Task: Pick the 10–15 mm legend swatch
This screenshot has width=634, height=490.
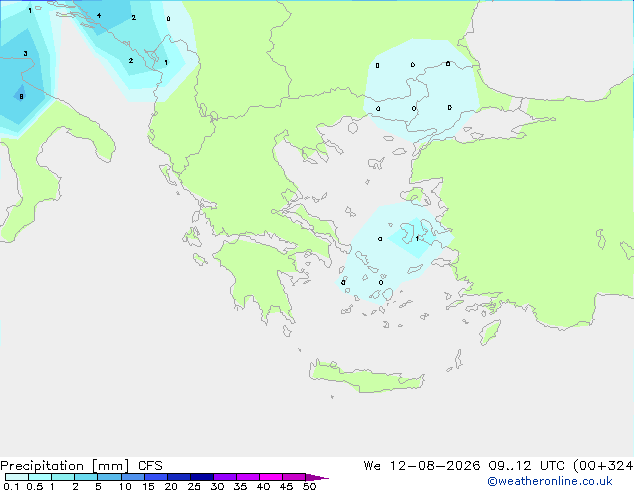Action: (x=133, y=477)
